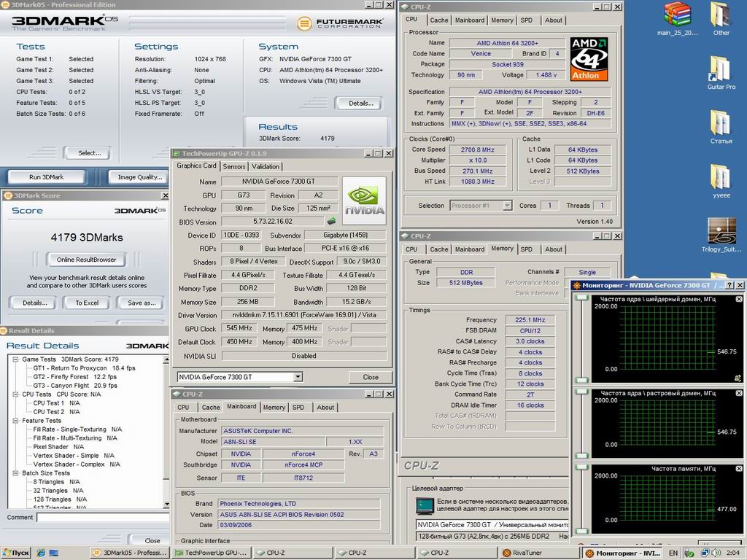Open the Processor #1 selection dropdown in CPU-Z

[x=508, y=205]
